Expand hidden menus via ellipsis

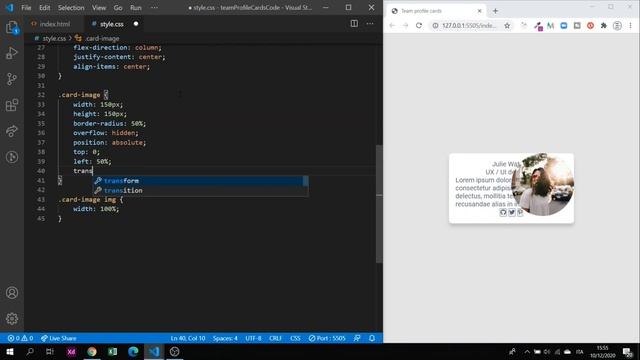point(154,8)
